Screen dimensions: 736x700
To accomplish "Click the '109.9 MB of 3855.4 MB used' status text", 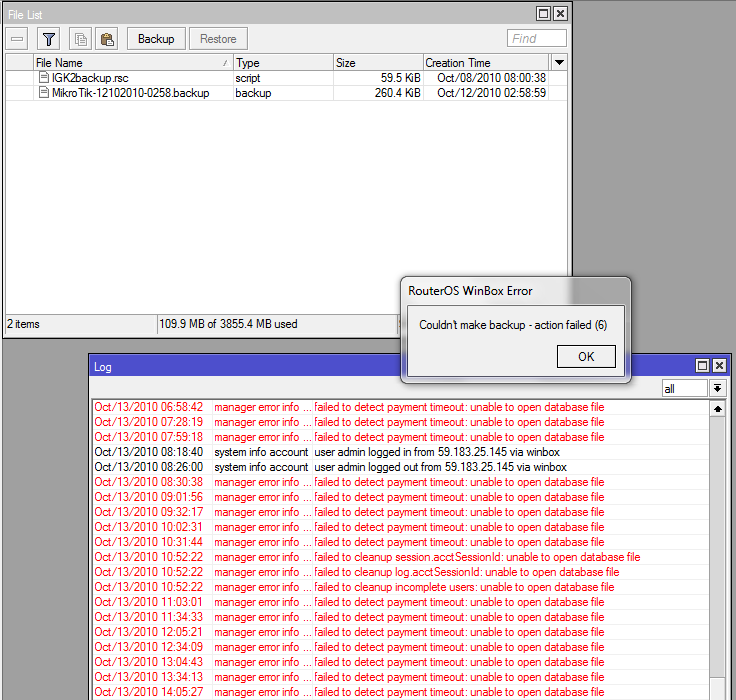I will (x=228, y=324).
